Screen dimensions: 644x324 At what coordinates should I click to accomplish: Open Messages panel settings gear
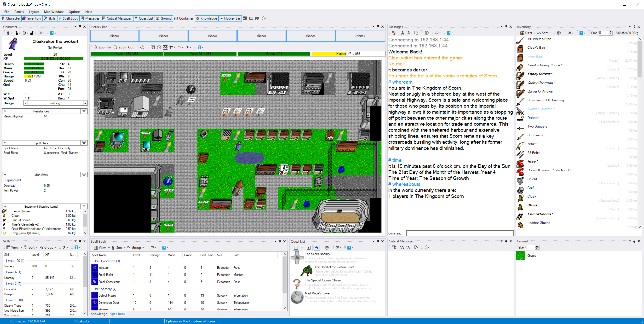(x=427, y=33)
